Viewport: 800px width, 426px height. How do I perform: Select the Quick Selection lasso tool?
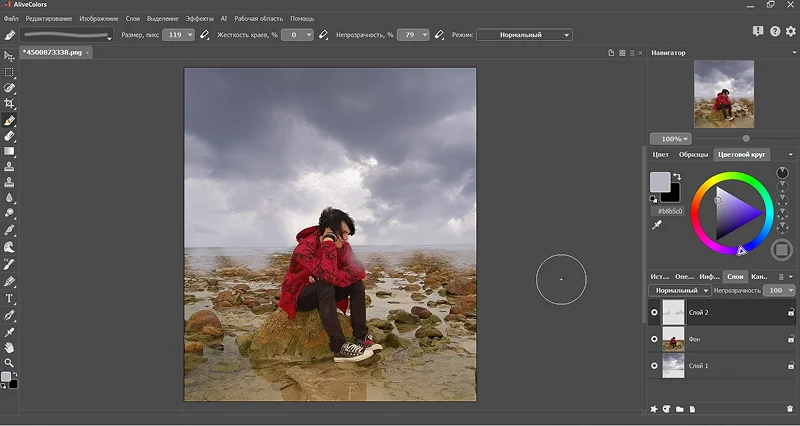[9, 88]
